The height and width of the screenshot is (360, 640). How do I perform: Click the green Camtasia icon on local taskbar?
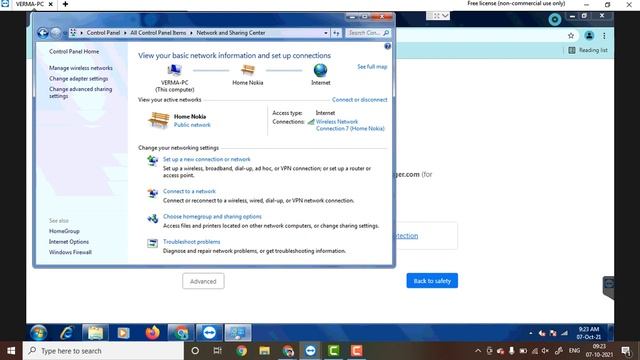coord(333,351)
